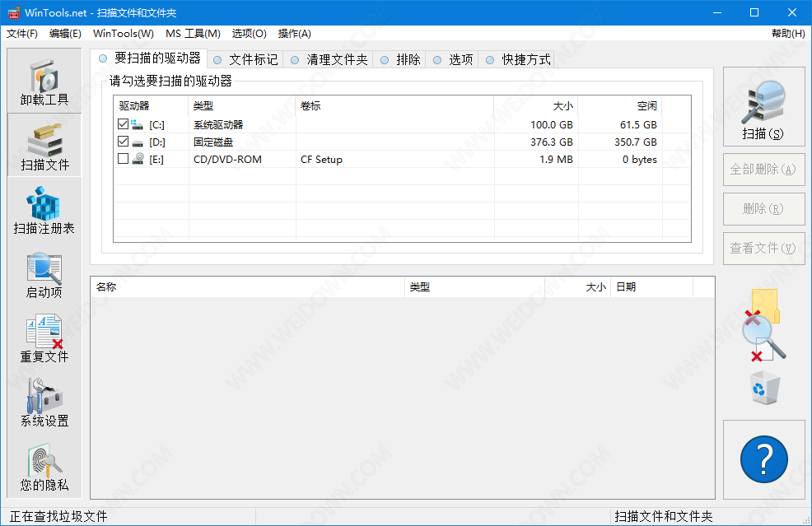
Task: Open the 操作(A) menu
Action: coord(295,34)
